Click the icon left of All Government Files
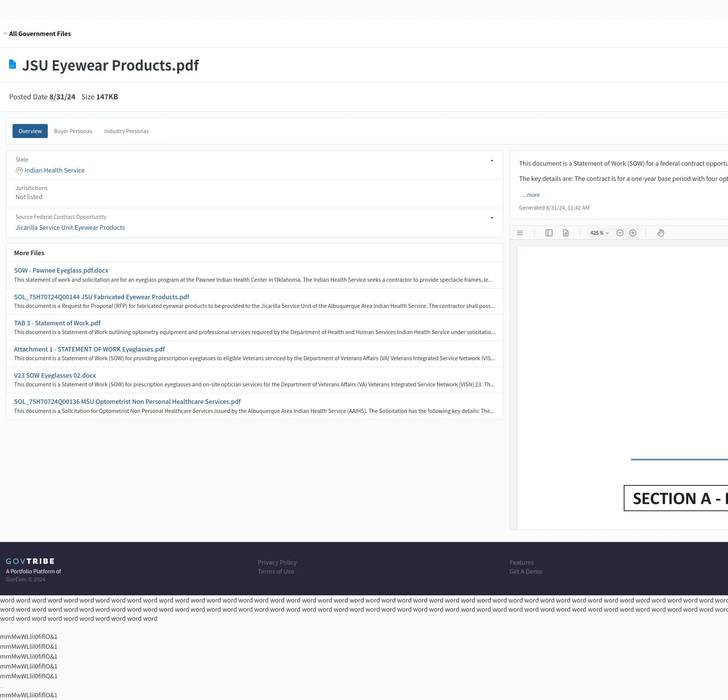 (5, 33)
